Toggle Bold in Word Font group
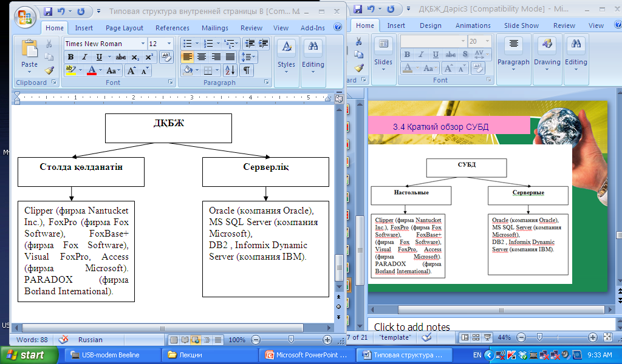The height and width of the screenshot is (364, 622). click(70, 57)
